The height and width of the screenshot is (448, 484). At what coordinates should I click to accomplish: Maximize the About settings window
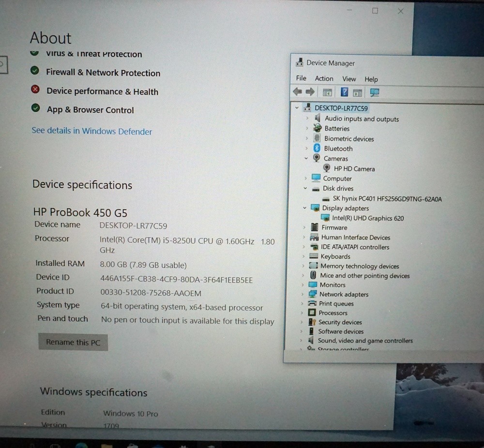[x=375, y=11]
